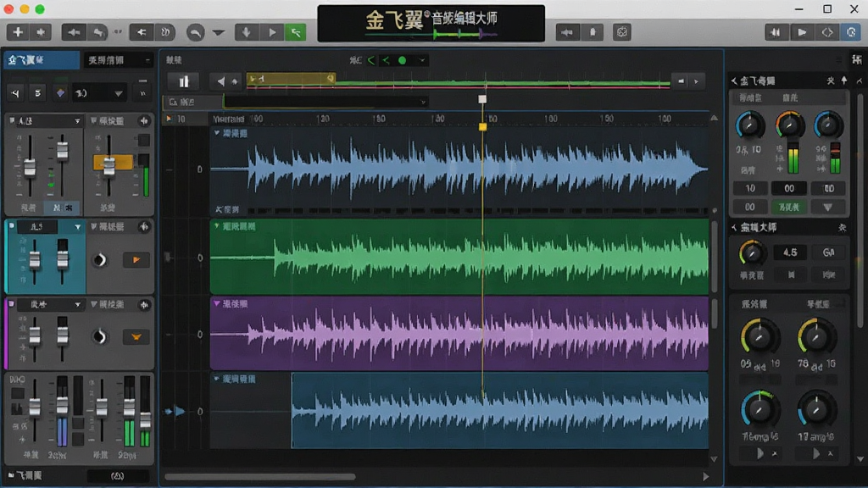Image resolution: width=868 pixels, height=488 pixels.
Task: Click the angle-brackets icon in top-right toolbar
Action: (x=827, y=32)
